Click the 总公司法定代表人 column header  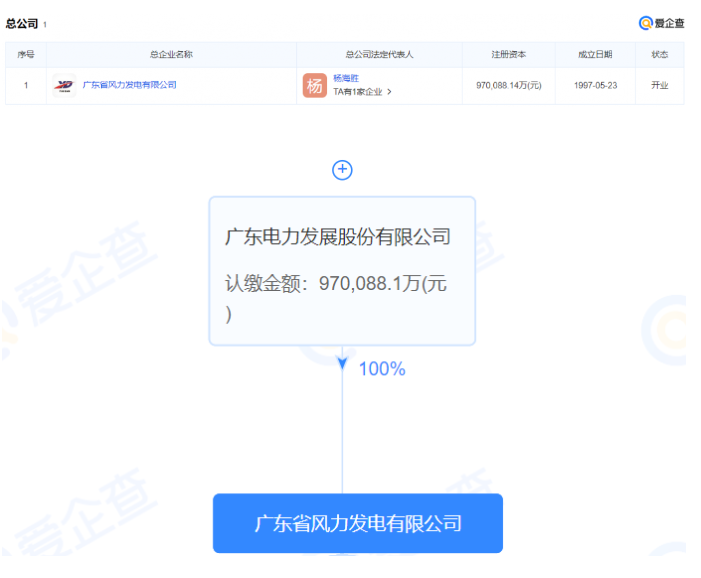point(381,54)
